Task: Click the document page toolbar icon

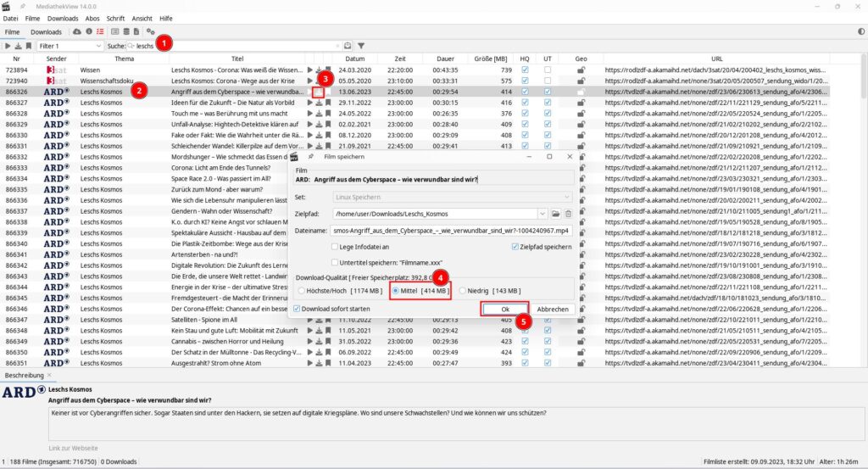Action: click(136, 31)
